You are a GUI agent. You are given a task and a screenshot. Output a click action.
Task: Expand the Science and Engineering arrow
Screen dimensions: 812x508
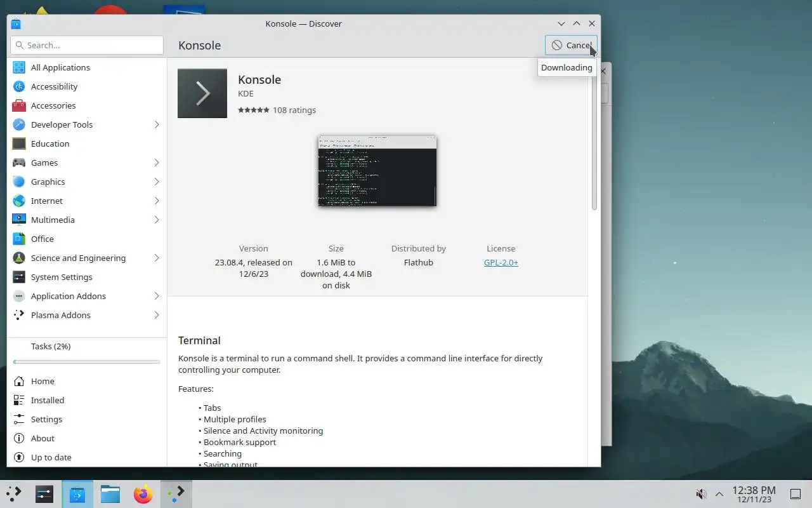[x=157, y=258]
